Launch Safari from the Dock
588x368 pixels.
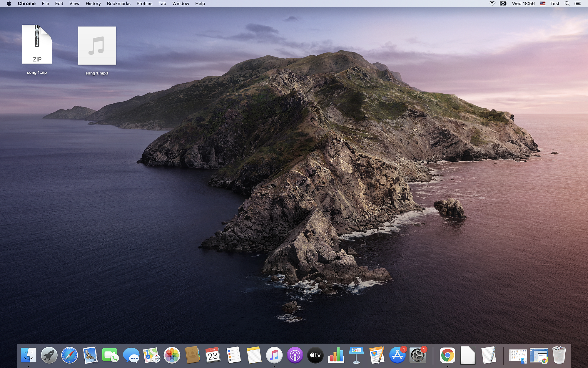(69, 355)
